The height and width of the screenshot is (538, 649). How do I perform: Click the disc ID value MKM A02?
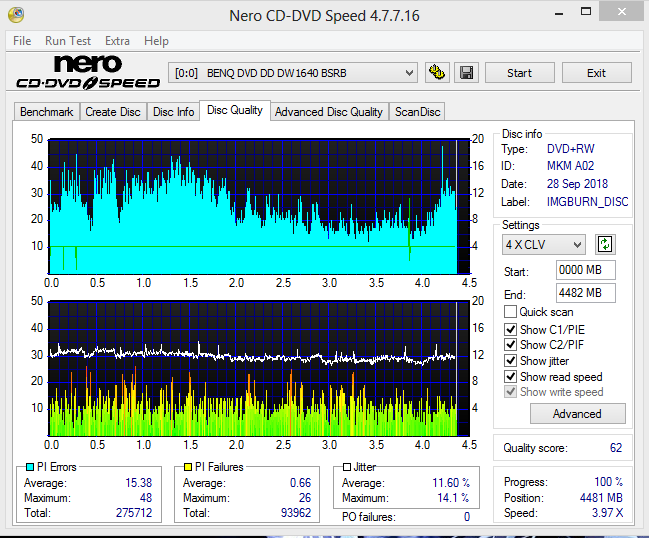570,166
